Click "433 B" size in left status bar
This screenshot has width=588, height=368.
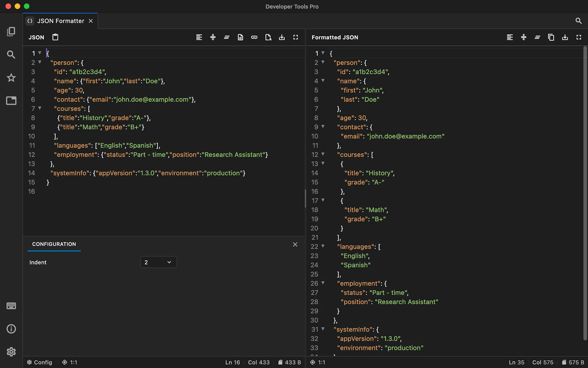[289, 362]
